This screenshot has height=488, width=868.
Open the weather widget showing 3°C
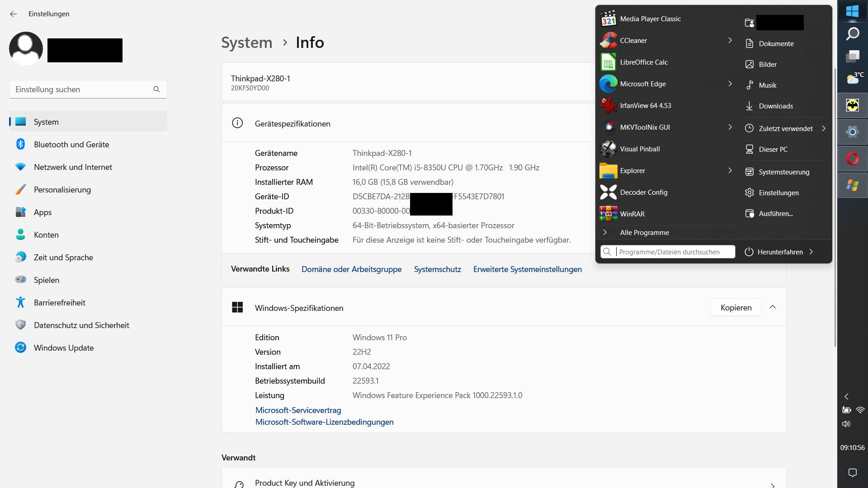point(854,79)
